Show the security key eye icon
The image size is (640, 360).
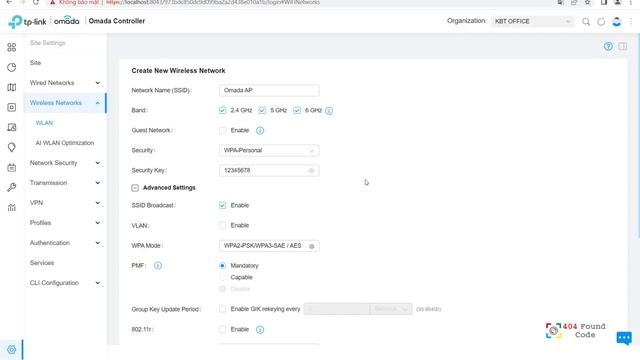click(311, 171)
